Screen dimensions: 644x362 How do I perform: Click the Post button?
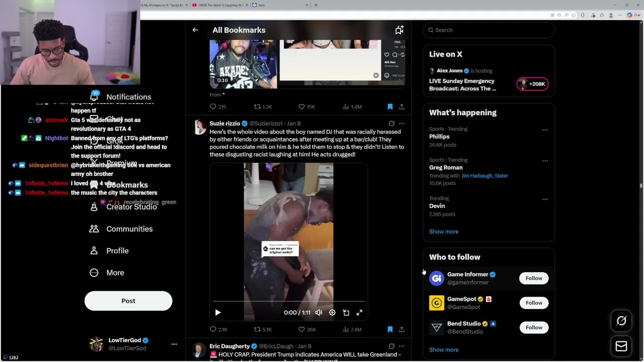(128, 301)
